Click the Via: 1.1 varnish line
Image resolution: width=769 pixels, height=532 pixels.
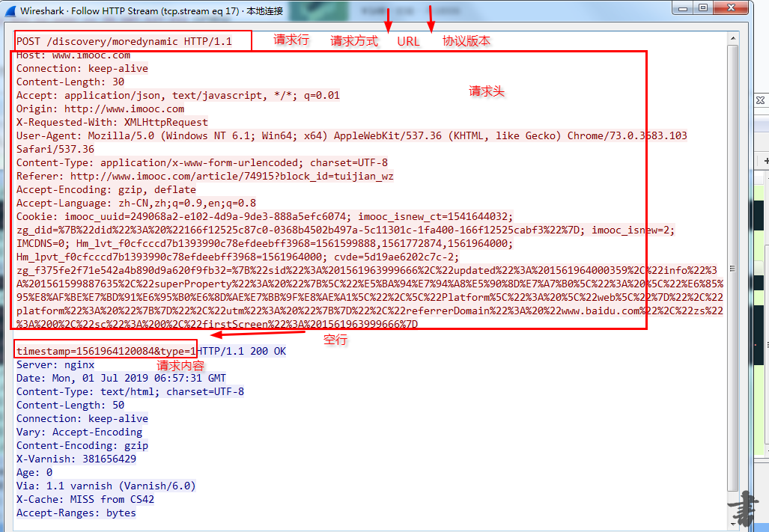point(106,486)
